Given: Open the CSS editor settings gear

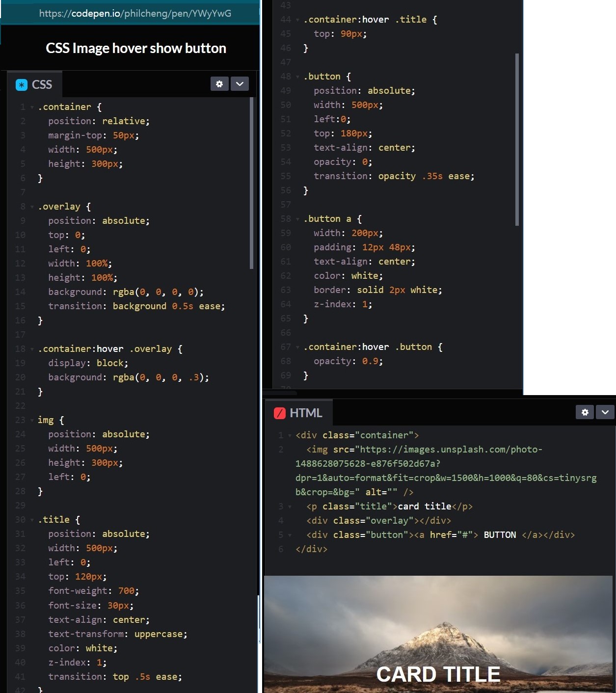Looking at the screenshot, I should pyautogui.click(x=219, y=84).
